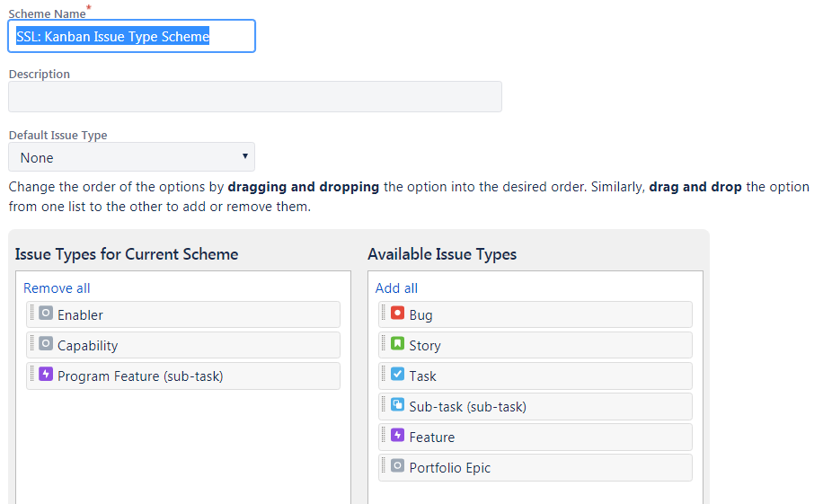This screenshot has width=823, height=504.
Task: Click the drag handle beside Bug
Action: click(x=385, y=314)
